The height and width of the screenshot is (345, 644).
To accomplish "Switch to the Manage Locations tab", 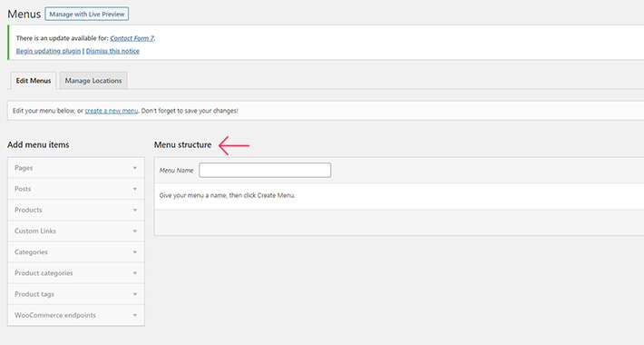I will 93,81.
